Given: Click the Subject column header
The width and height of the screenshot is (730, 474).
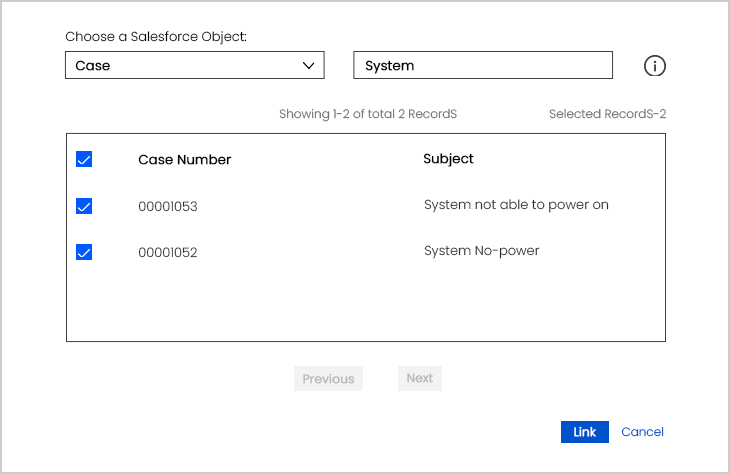Looking at the screenshot, I should (448, 159).
